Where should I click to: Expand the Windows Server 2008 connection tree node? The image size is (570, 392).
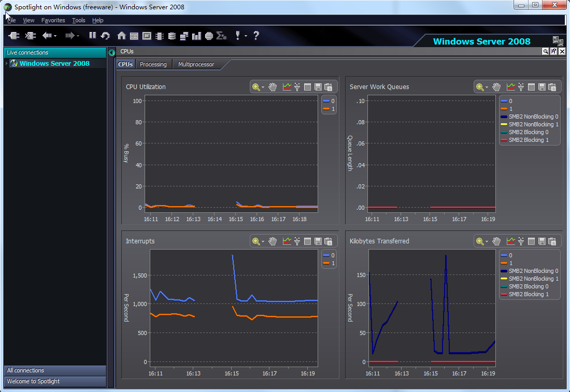6,64
